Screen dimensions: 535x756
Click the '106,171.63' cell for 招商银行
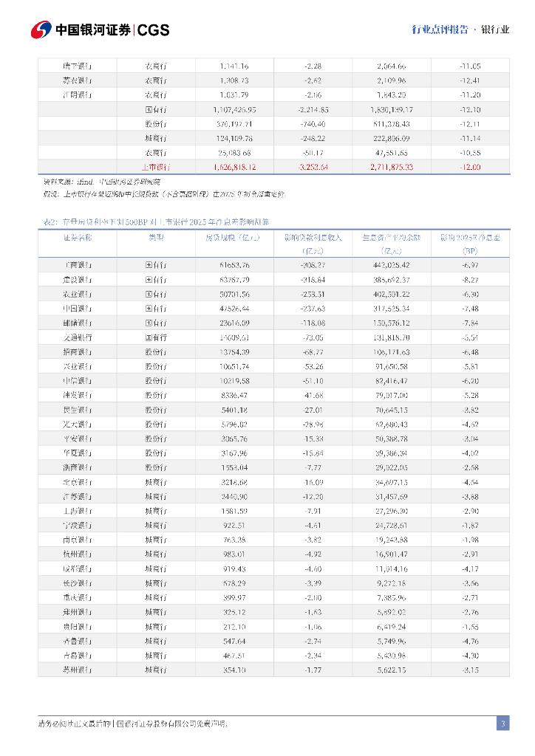coord(392,352)
